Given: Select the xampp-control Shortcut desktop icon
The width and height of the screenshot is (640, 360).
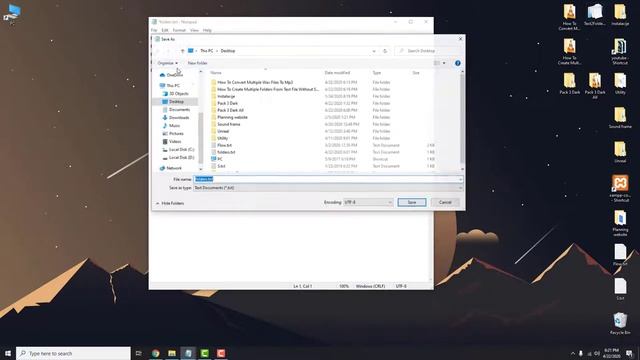Looking at the screenshot, I should point(620,188).
